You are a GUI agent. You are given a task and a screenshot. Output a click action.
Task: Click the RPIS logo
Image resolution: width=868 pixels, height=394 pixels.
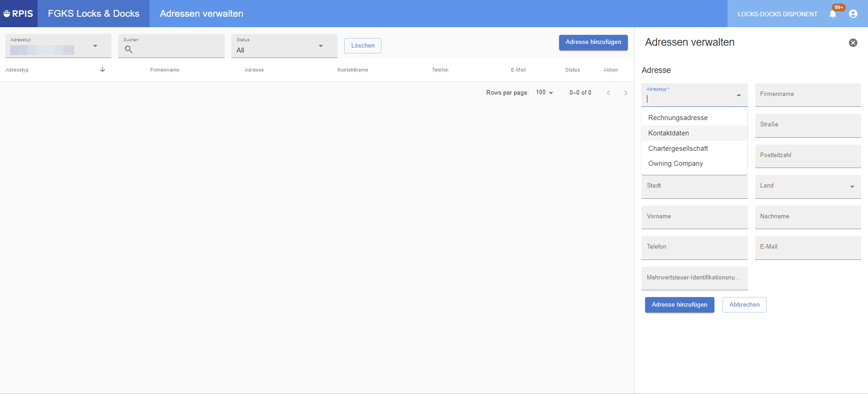[18, 14]
